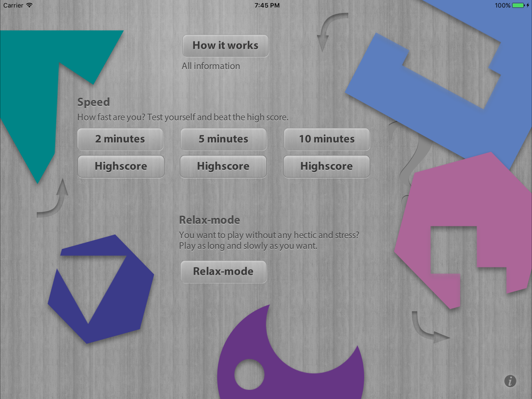532x399 pixels.
Task: Tap the 'Relax-mode' heading text
Action: [x=210, y=220]
